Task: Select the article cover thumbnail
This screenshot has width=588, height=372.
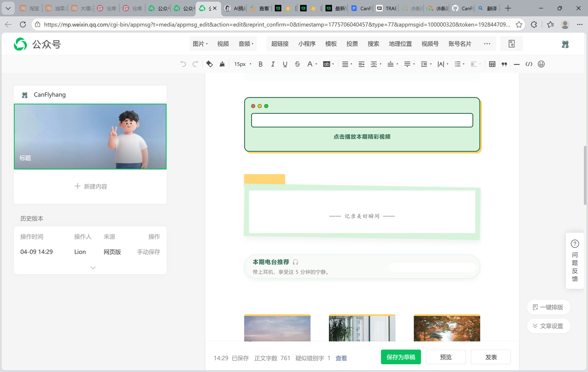Action: pyautogui.click(x=90, y=136)
